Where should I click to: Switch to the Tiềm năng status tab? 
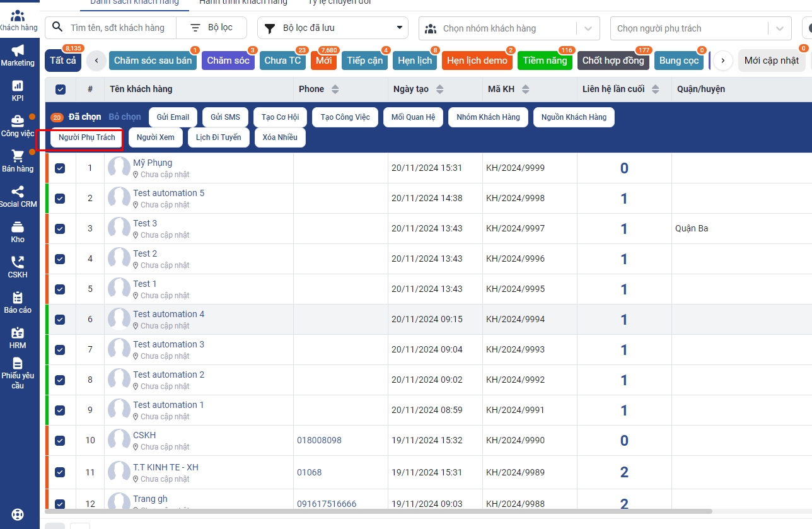545,61
